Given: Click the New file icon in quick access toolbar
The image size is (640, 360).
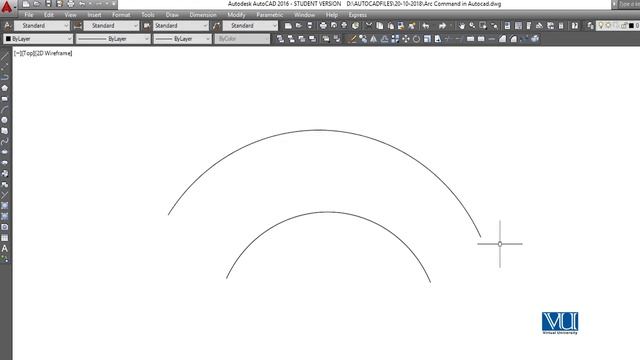Looking at the screenshot, I should (x=26, y=4).
